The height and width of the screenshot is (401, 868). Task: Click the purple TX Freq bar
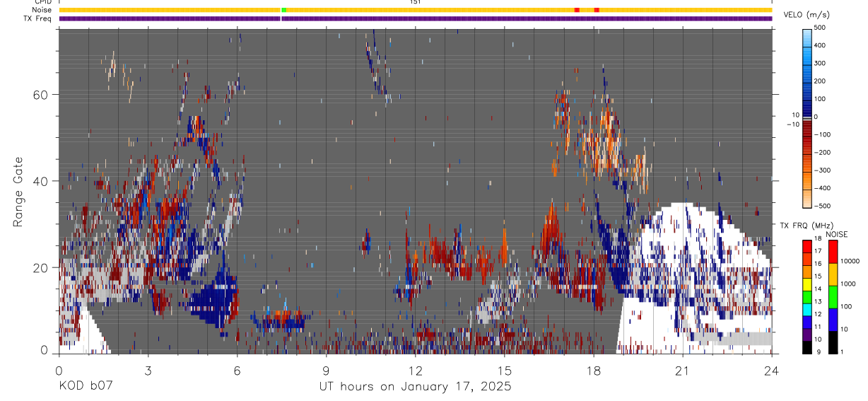point(416,18)
